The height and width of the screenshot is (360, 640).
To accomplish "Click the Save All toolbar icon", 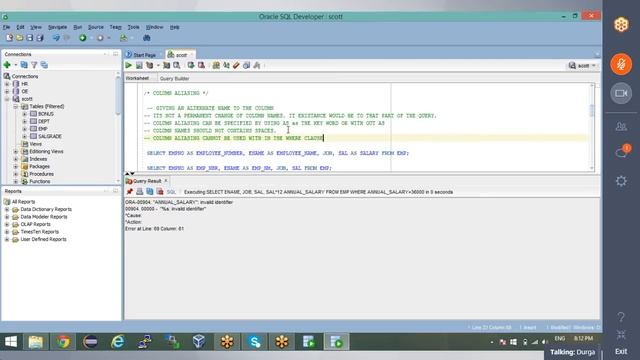I will (40, 38).
